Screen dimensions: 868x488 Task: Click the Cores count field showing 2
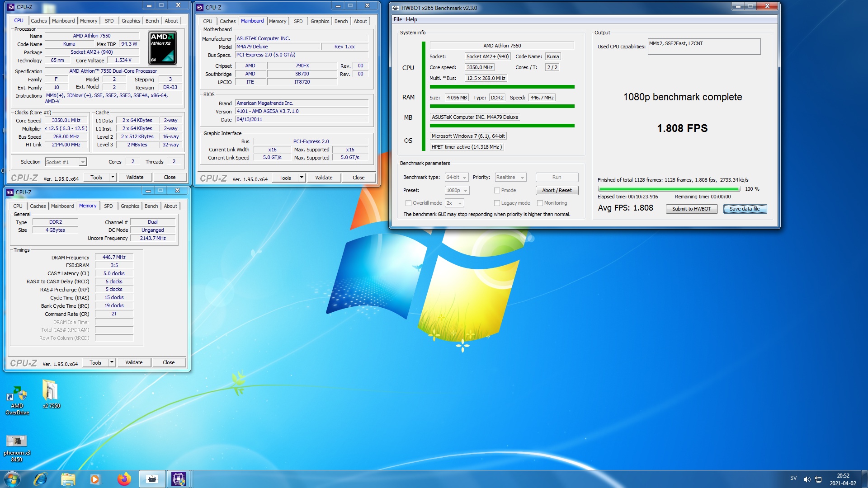[132, 162]
